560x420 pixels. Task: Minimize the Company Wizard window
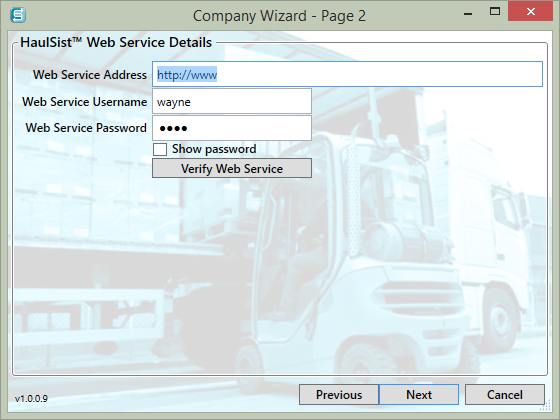pyautogui.click(x=468, y=14)
